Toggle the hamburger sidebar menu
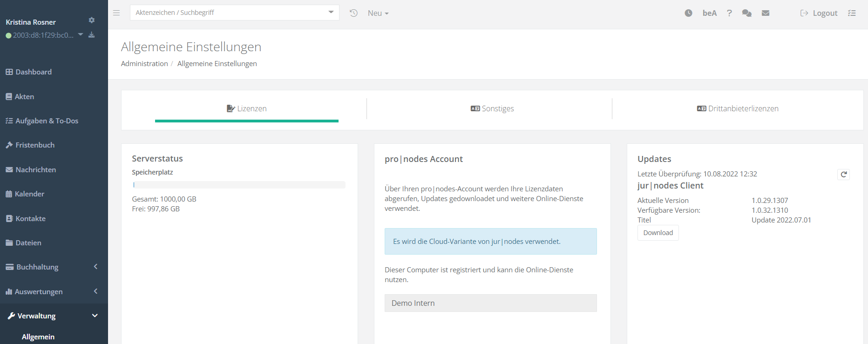868x344 pixels. 116,13
